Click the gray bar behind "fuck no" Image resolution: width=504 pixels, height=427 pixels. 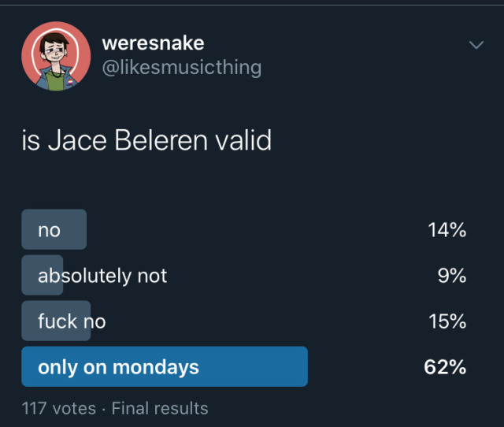56,321
